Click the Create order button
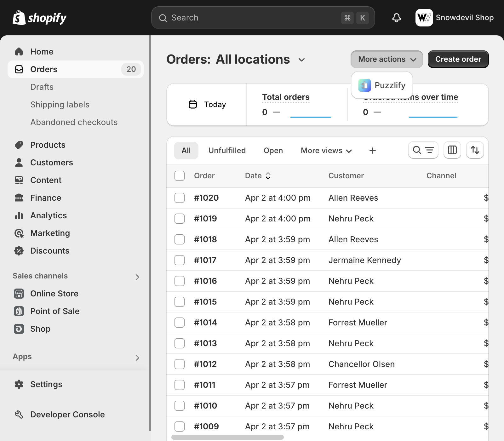 [x=458, y=59]
